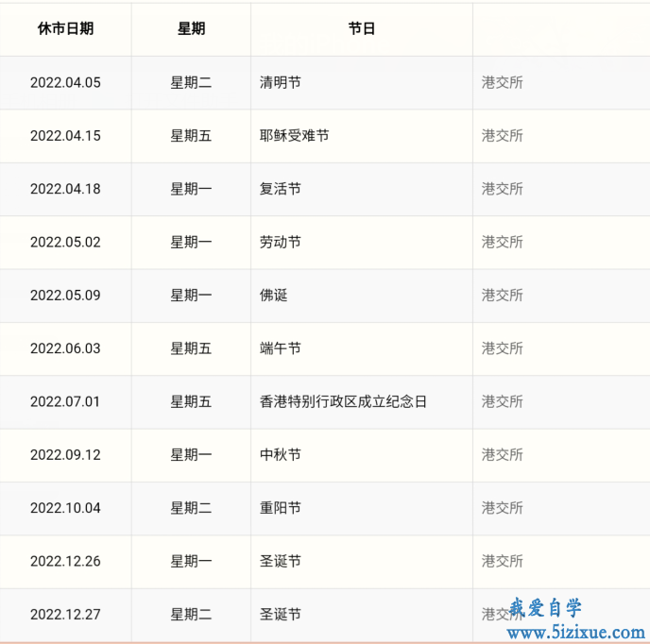Click 星期二 in the 2022.12.27 row
Image resolution: width=650 pixels, height=644 pixels.
click(191, 614)
